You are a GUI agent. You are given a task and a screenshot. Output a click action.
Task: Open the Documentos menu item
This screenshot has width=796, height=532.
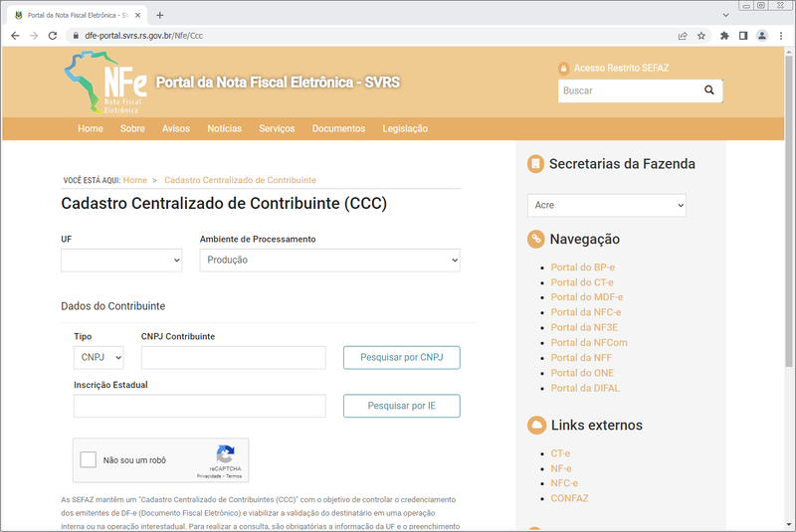338,129
